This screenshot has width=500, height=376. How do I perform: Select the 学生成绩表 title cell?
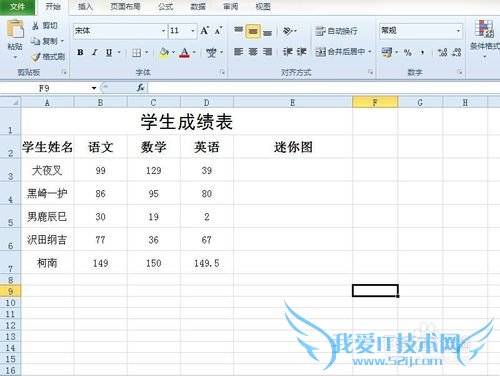[187, 122]
